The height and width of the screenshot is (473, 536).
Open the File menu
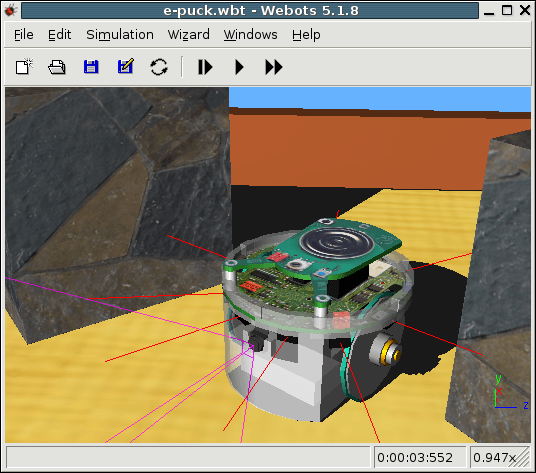coord(24,35)
